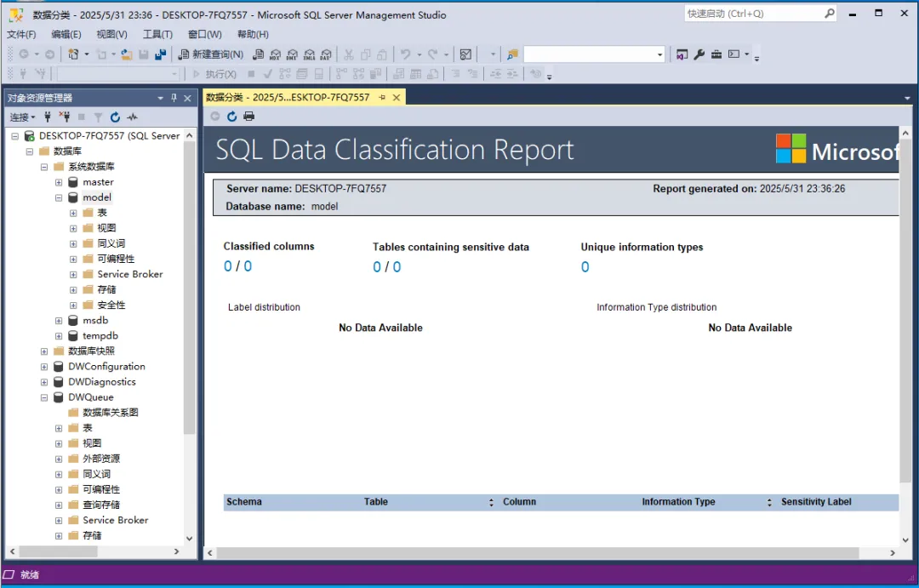This screenshot has height=588, width=919.
Task: Click the activity pulse icon in Object Explorer
Action: 132,117
